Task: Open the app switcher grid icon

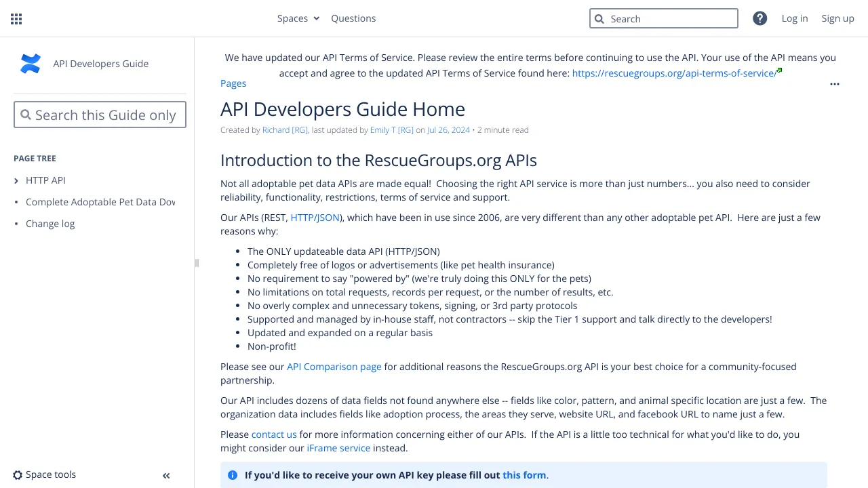Action: point(16,19)
